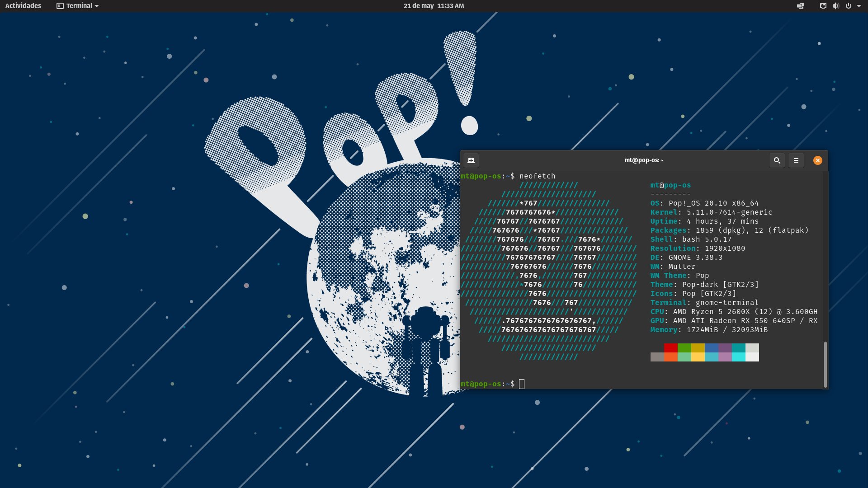Open the terminal hamburger menu
Viewport: 868px width, 488px height.
click(x=796, y=160)
